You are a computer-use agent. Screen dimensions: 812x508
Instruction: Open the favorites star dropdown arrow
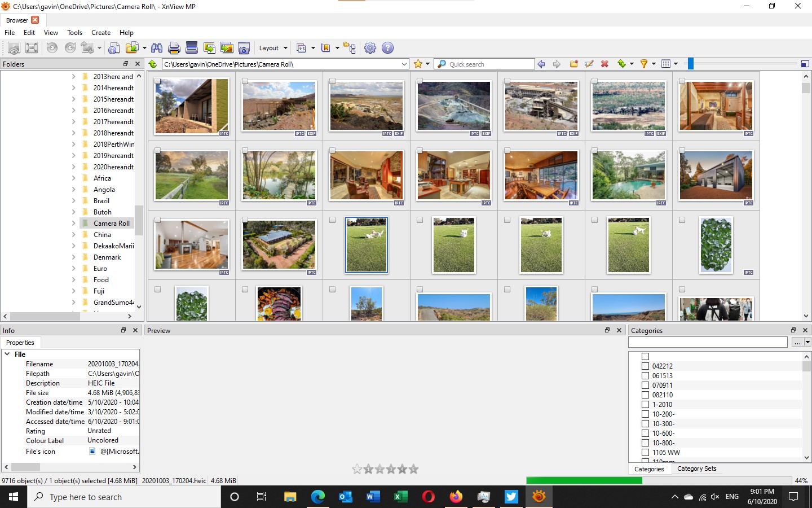point(427,64)
